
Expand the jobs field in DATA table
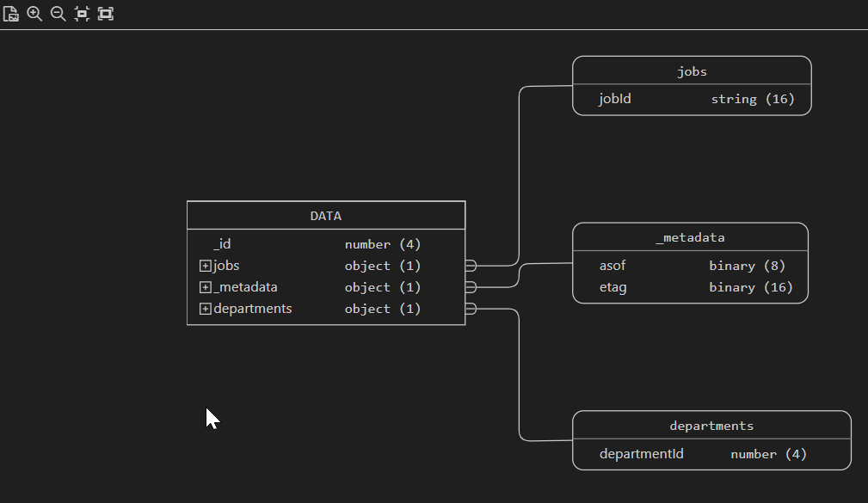click(205, 265)
